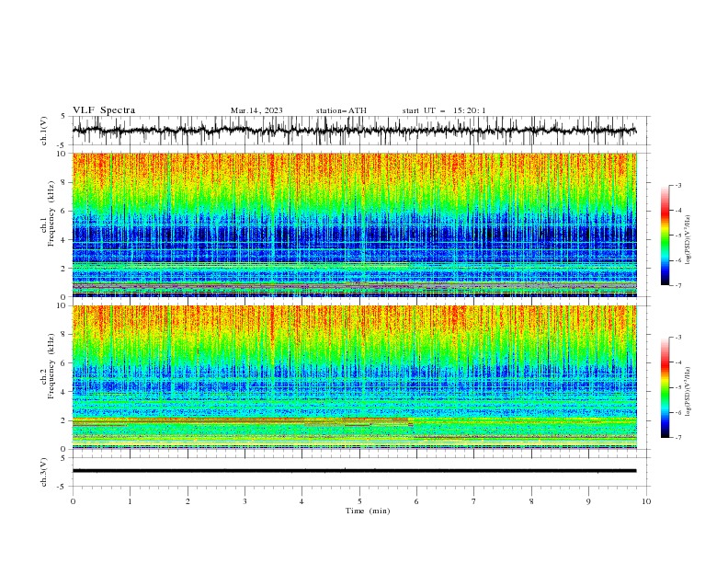Click the "10" tick on the Time axis

pyautogui.click(x=646, y=501)
